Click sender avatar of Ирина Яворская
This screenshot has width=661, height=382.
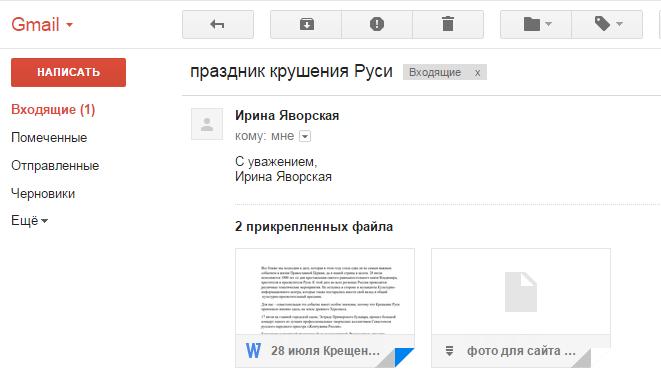tap(207, 124)
